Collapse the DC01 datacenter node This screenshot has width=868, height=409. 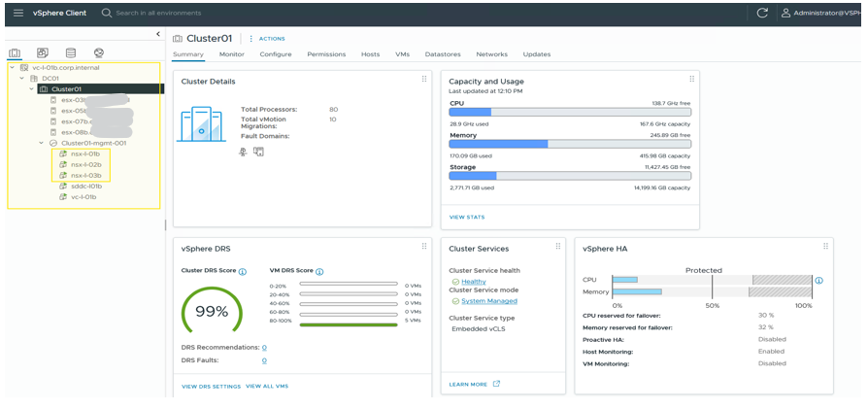(22, 78)
